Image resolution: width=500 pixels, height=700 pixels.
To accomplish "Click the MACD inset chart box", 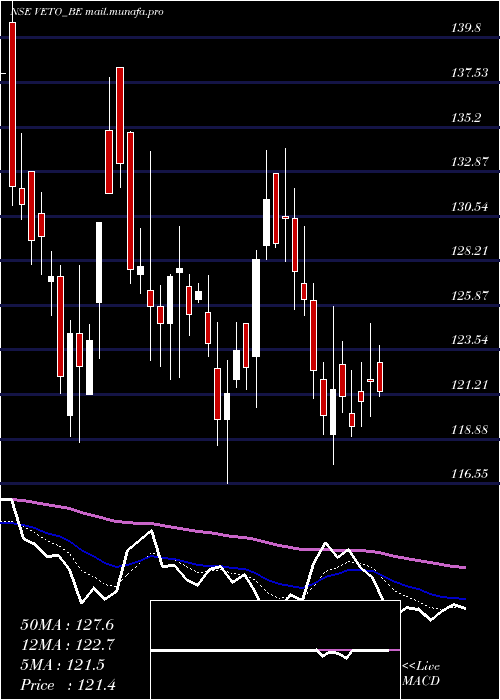I will click(275, 650).
